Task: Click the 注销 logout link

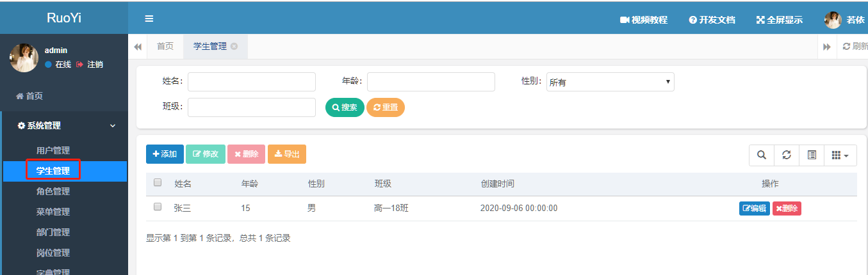Action: (90, 65)
